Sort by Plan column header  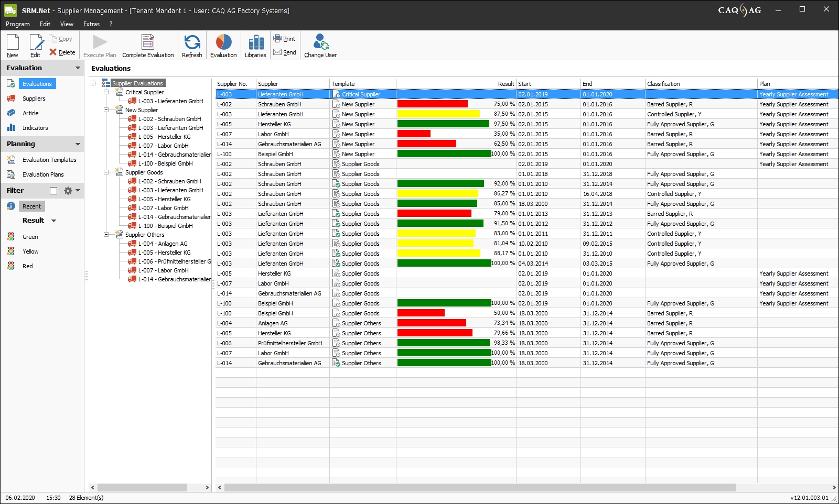click(x=798, y=84)
